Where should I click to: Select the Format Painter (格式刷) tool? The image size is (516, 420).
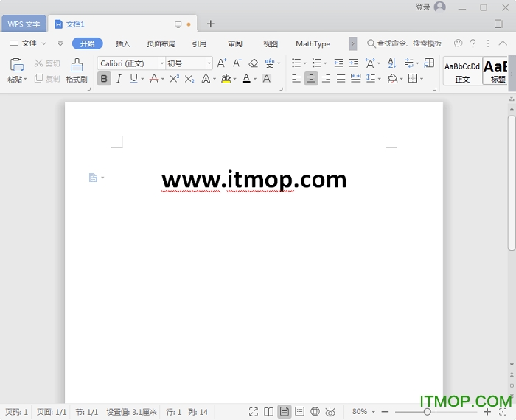click(x=77, y=71)
